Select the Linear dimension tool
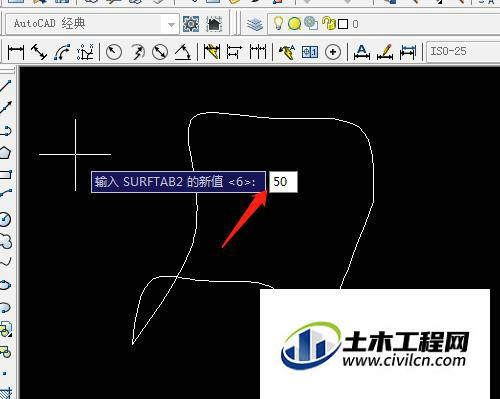Image resolution: width=500 pixels, height=399 pixels. point(16,52)
